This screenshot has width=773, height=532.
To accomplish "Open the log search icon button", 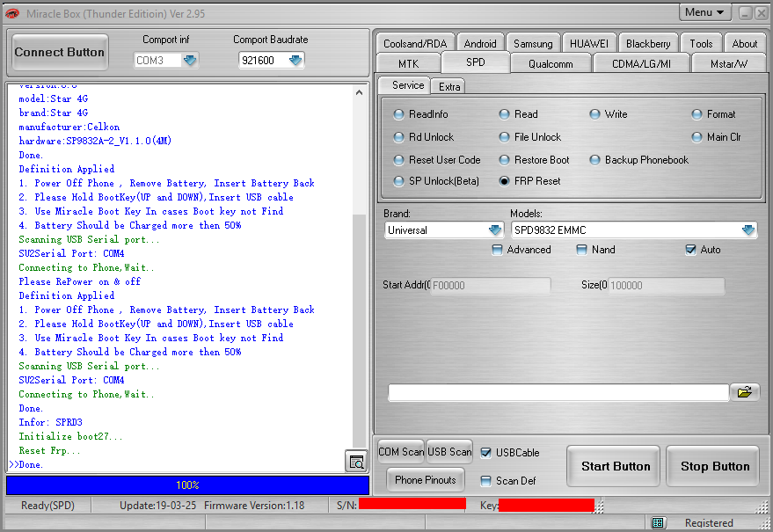I will tap(356, 462).
